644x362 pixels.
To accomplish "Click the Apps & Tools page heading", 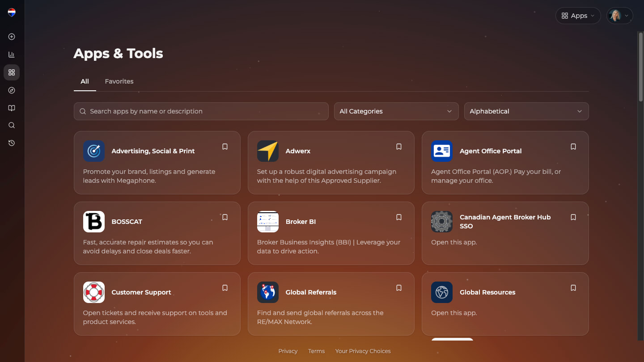I will pyautogui.click(x=118, y=54).
